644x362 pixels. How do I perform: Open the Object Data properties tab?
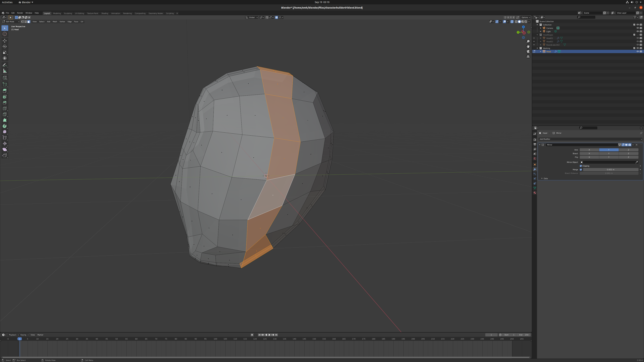(535, 188)
